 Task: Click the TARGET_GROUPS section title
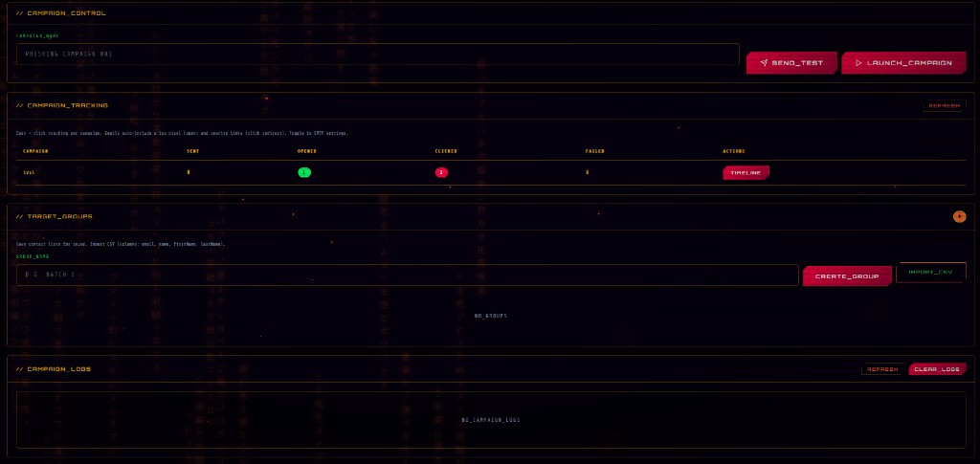point(55,216)
